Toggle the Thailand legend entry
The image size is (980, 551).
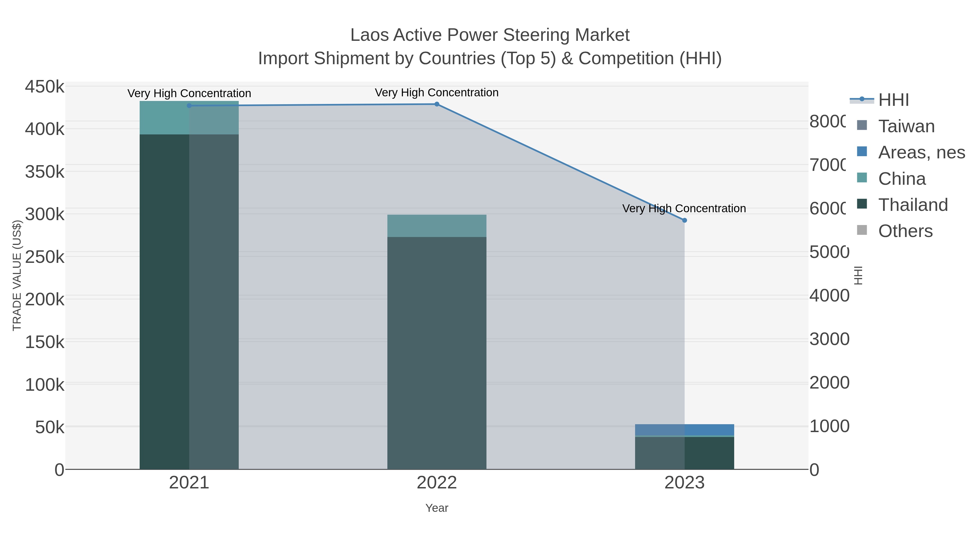[902, 205]
